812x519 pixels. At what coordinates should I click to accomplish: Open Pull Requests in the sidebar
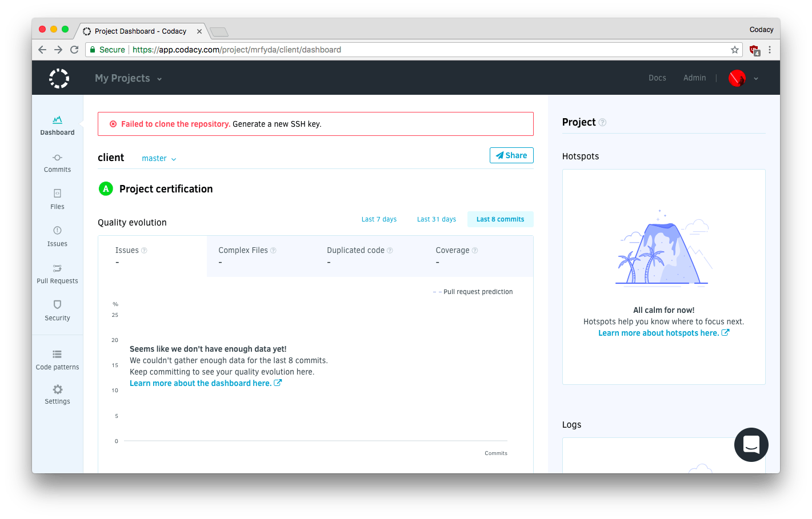pos(57,268)
